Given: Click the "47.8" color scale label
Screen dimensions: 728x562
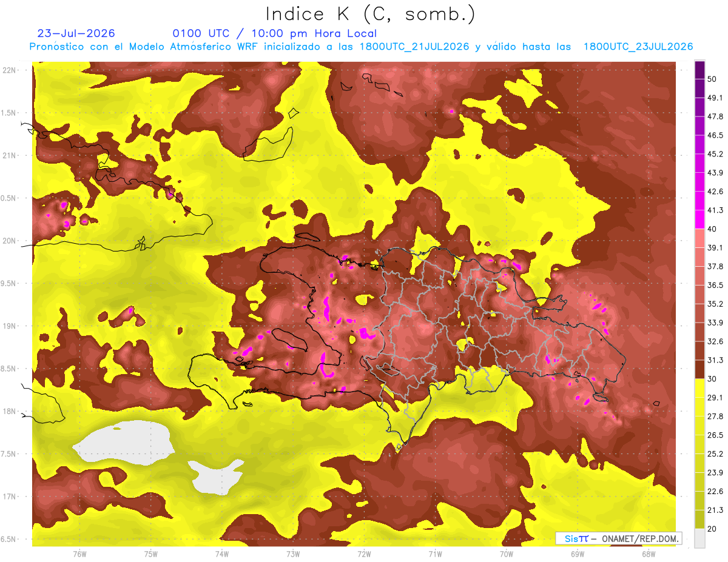Looking at the screenshot, I should (x=715, y=117).
